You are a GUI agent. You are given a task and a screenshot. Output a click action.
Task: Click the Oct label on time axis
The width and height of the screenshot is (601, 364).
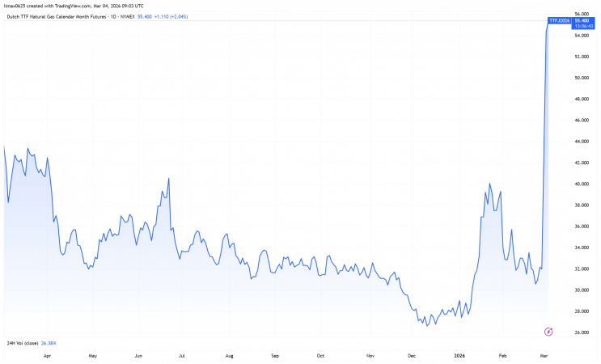[320, 355]
